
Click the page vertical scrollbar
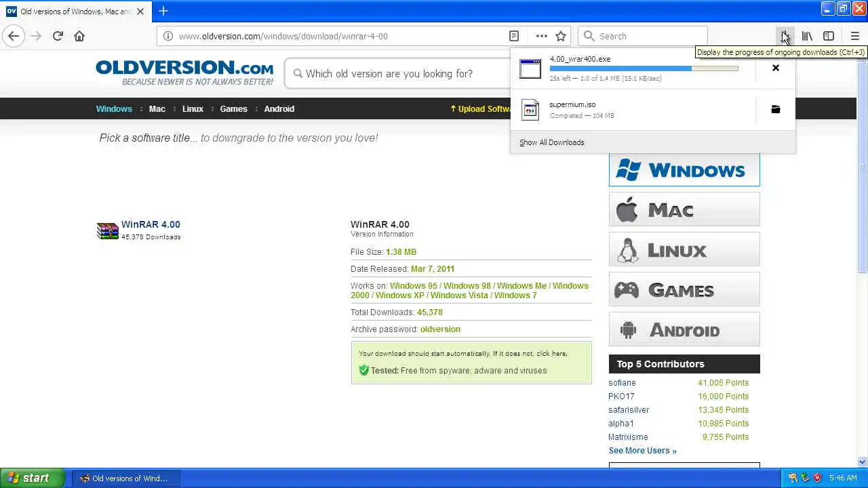click(x=863, y=166)
